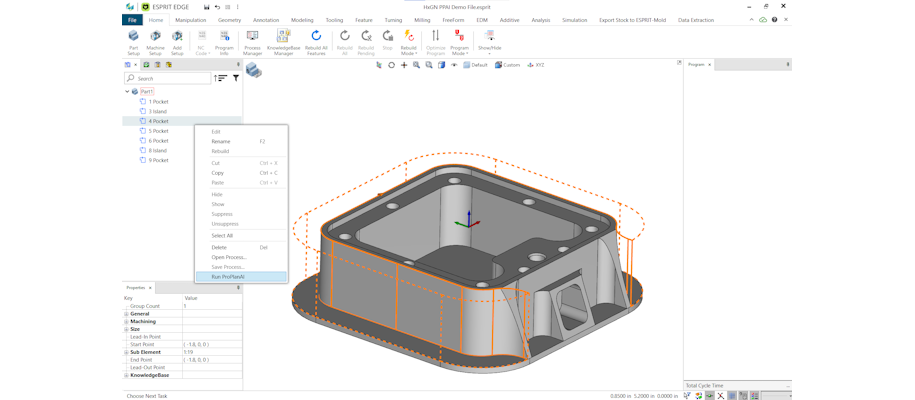Screen dimensions: 915x400
Task: Open the Export Stock to ESPRIT-Mold tab
Action: click(633, 20)
